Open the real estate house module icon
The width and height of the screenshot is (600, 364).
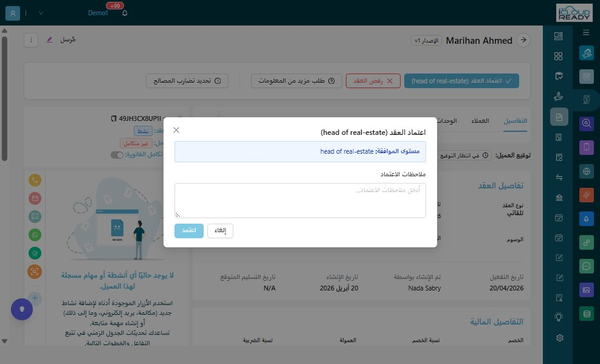[x=586, y=53]
